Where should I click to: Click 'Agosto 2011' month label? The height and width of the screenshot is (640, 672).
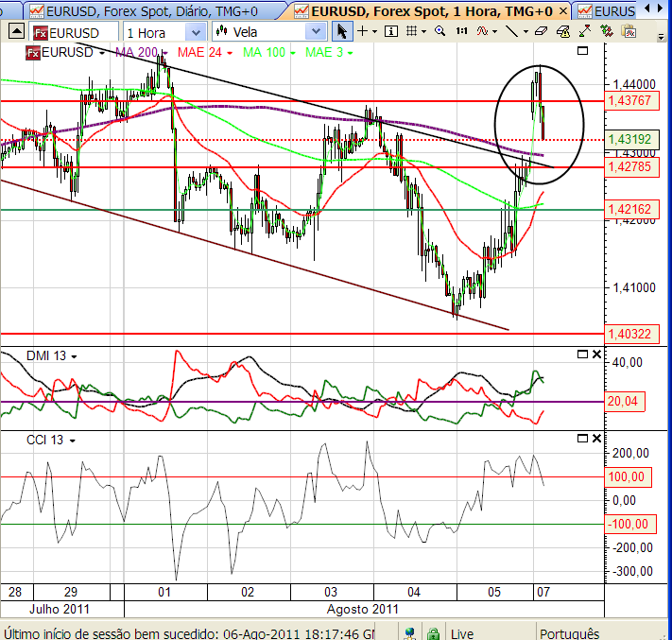[x=363, y=609]
